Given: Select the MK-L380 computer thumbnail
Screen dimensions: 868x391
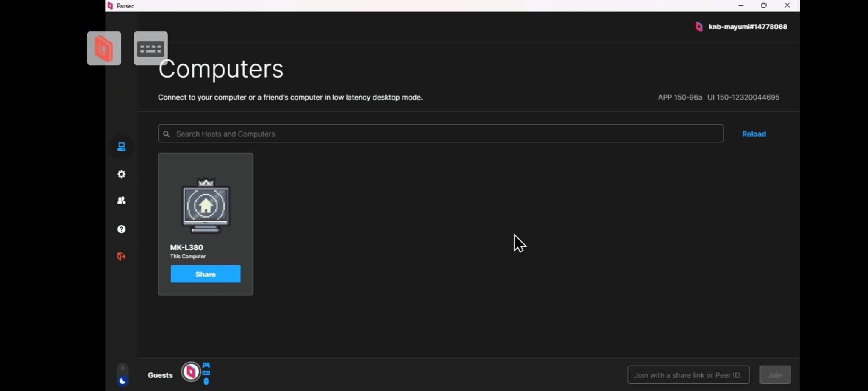Looking at the screenshot, I should coord(206,206).
